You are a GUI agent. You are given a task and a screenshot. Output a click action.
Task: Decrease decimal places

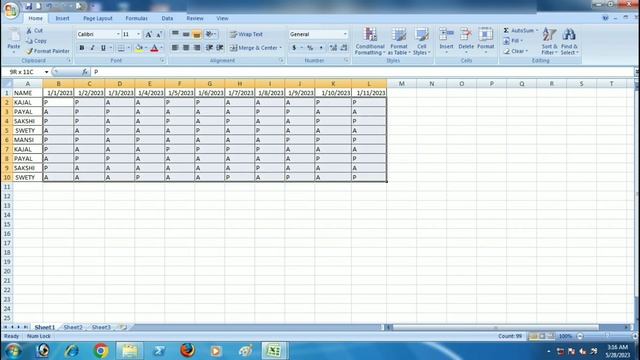point(344,48)
